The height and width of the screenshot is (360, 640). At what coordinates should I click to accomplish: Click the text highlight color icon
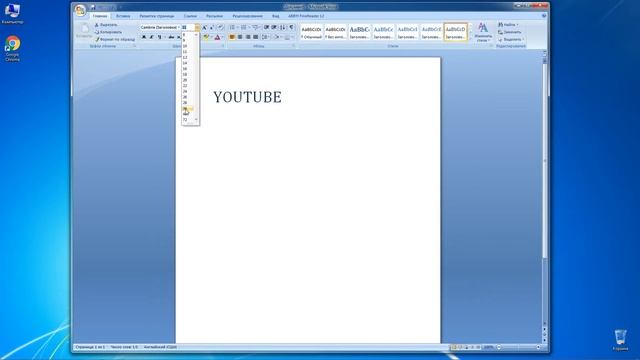point(206,37)
